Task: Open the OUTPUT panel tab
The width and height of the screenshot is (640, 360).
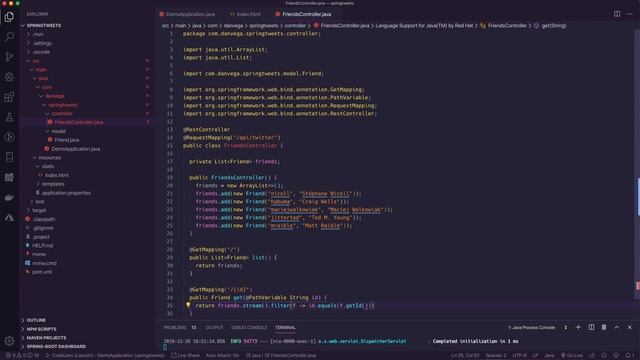Action: [x=214, y=327]
